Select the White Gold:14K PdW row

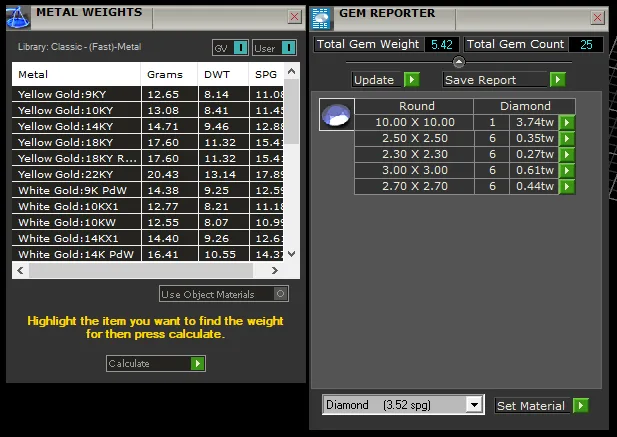(148, 254)
